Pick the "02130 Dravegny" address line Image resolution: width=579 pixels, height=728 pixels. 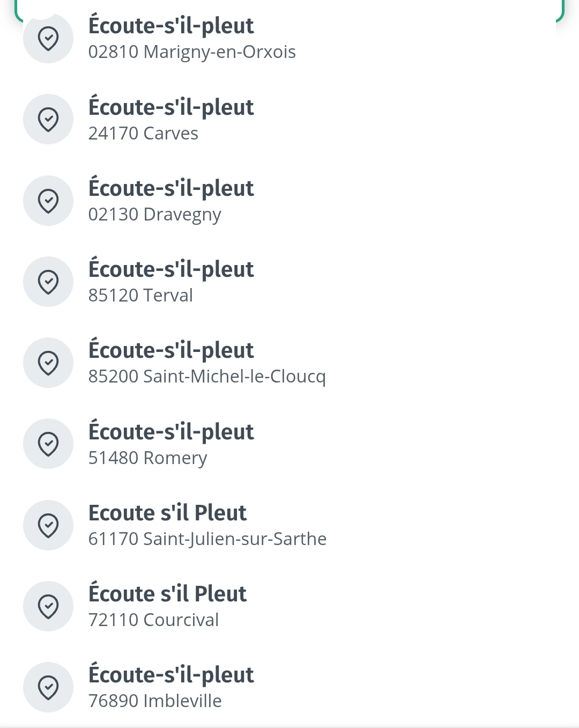[x=154, y=215]
